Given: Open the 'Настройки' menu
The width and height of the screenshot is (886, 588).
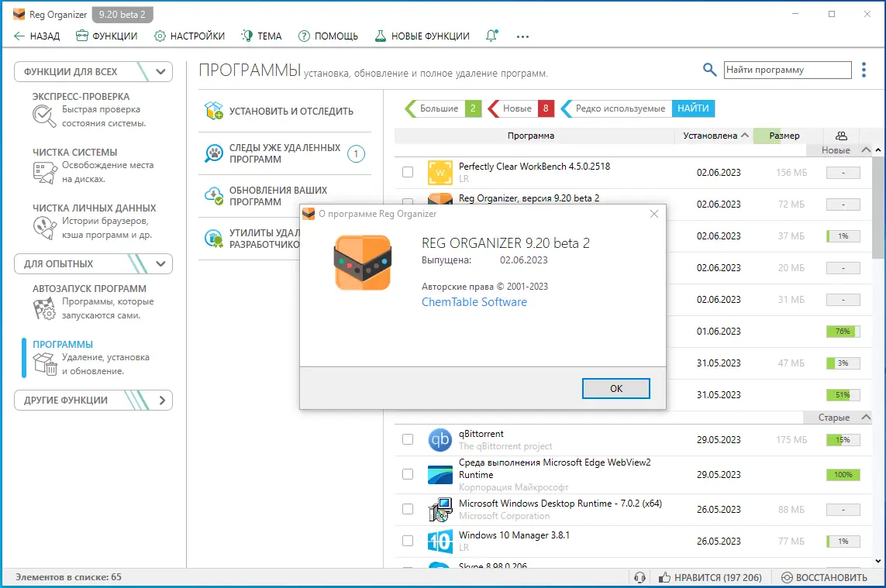Looking at the screenshot, I should tap(189, 36).
